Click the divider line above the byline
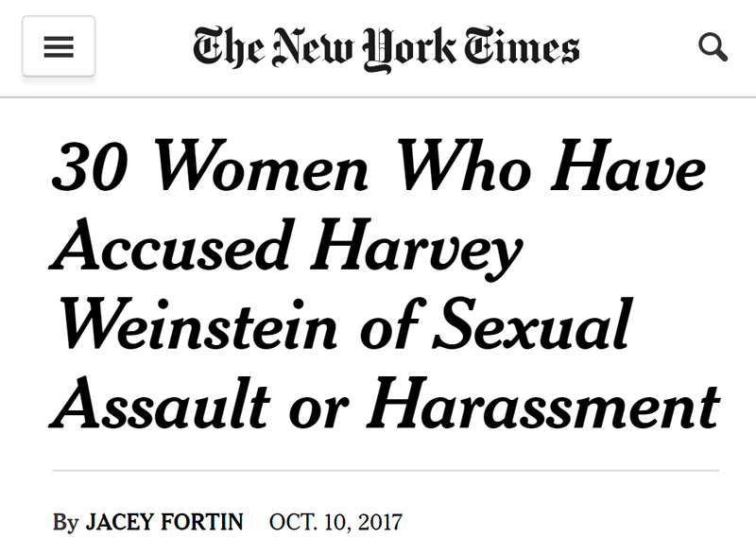The image size is (756, 556). click(378, 469)
